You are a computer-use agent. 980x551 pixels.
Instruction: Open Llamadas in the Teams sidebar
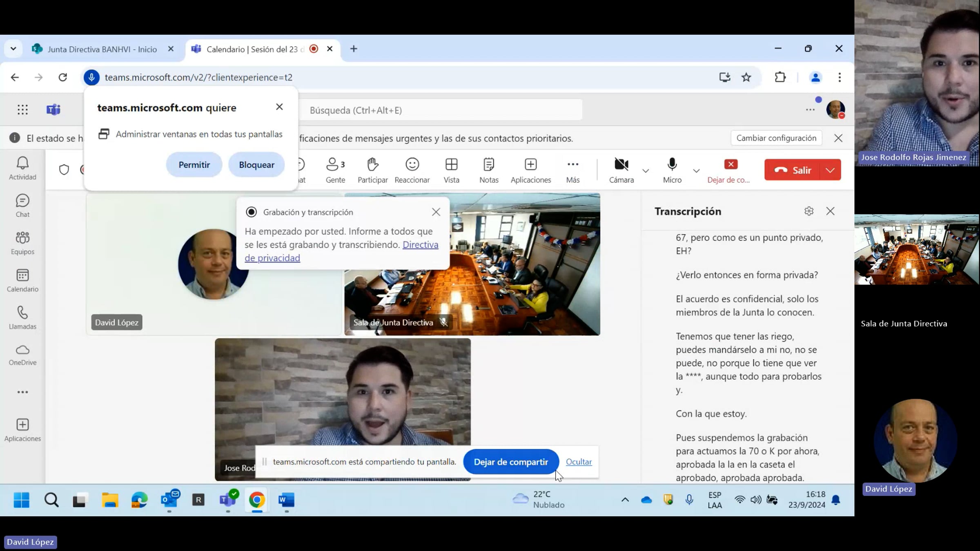[x=22, y=318]
